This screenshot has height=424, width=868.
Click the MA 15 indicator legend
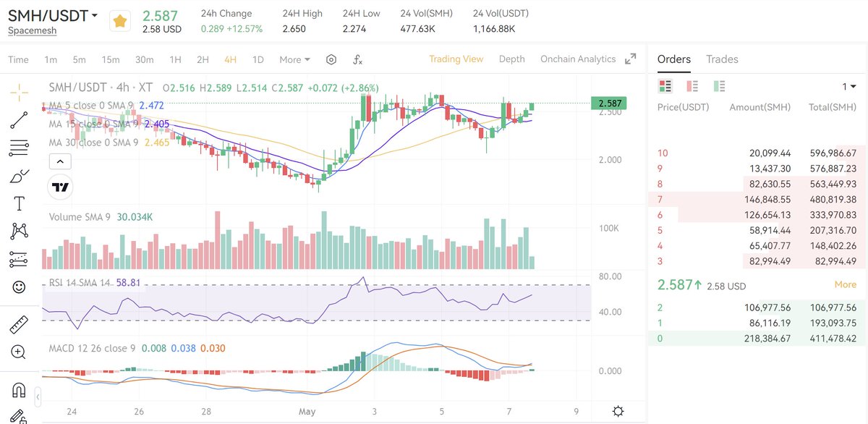[109, 124]
